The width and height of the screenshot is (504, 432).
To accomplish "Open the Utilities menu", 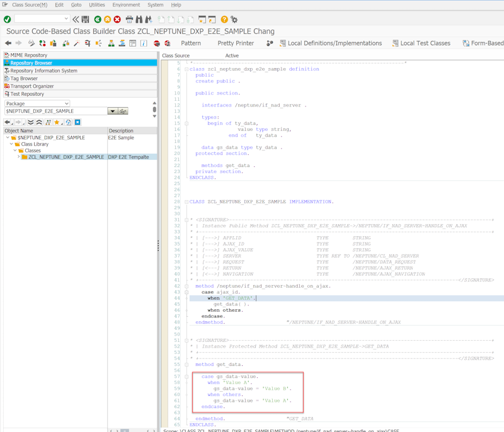I will tap(97, 5).
